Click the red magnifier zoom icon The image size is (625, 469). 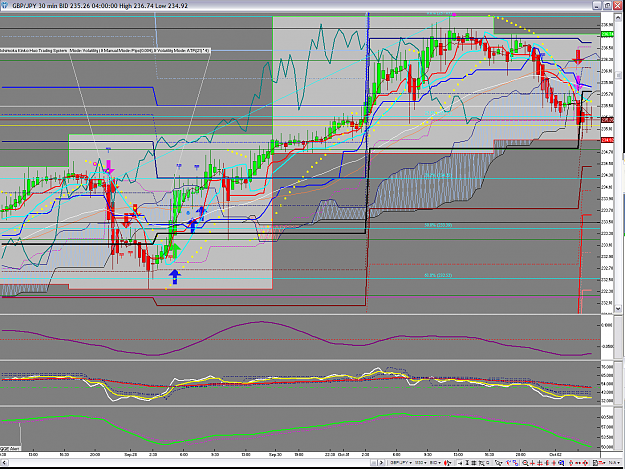click(x=525, y=463)
